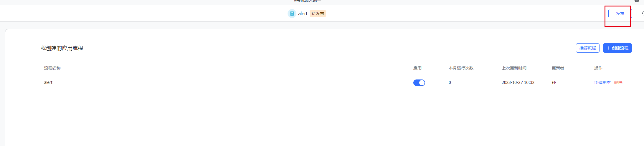Screen dimensions: 644x146
Task: Disable the alert flow 启用 switch
Action: point(419,83)
